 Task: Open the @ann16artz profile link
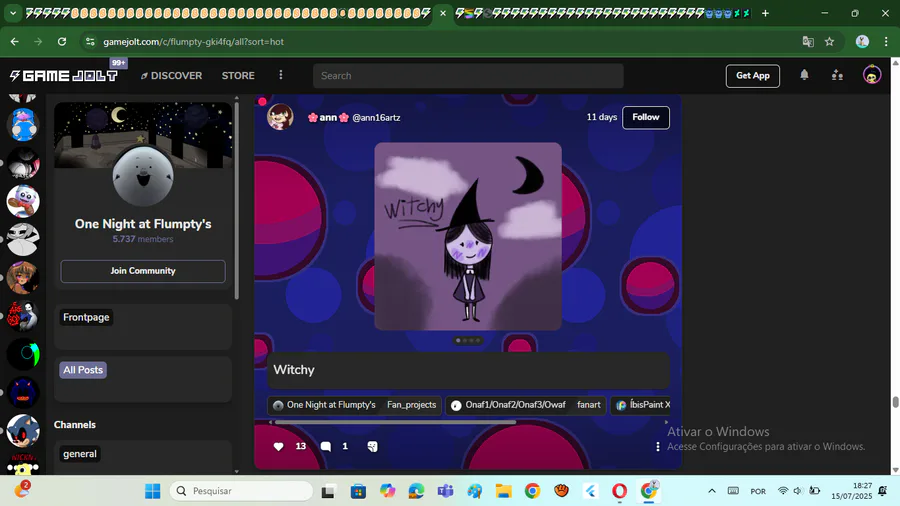pyautogui.click(x=376, y=118)
